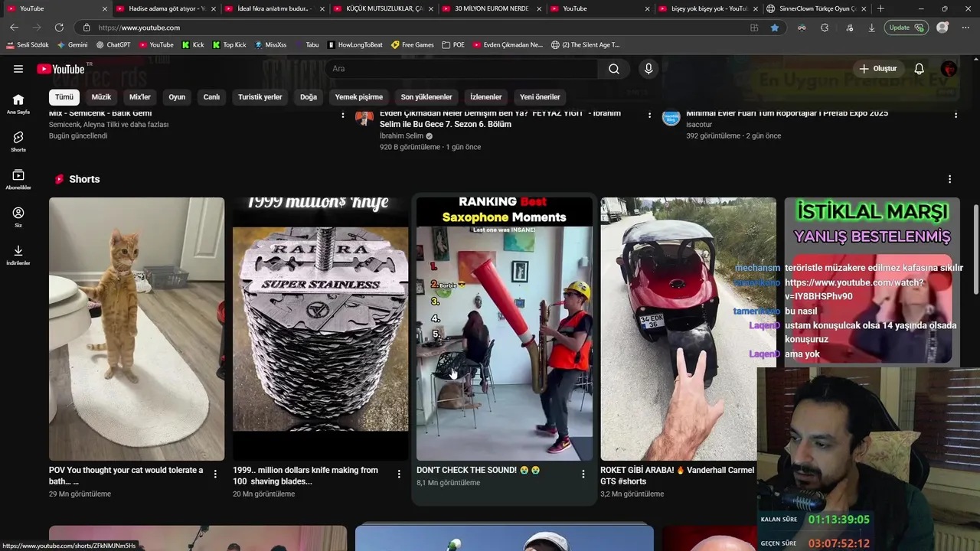
Task: Open the HowLongToBeat bookmark
Action: click(x=355, y=45)
